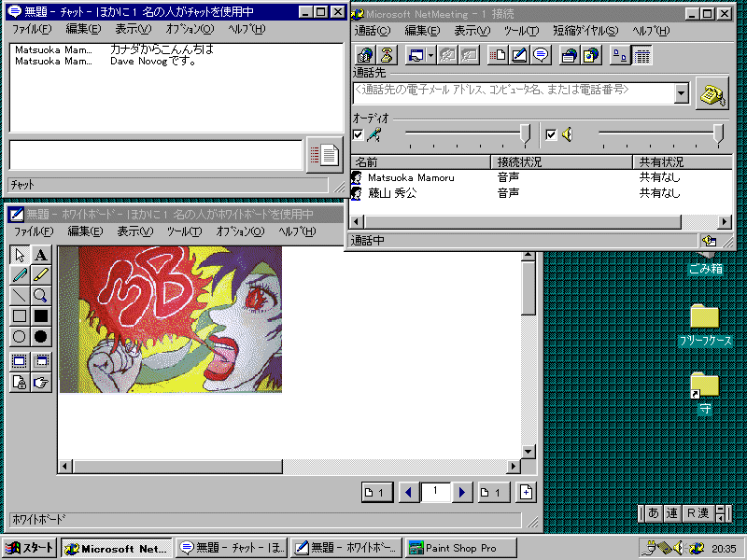This screenshot has height=560, width=747.
Task: Click the call address input field
Action: pos(514,93)
